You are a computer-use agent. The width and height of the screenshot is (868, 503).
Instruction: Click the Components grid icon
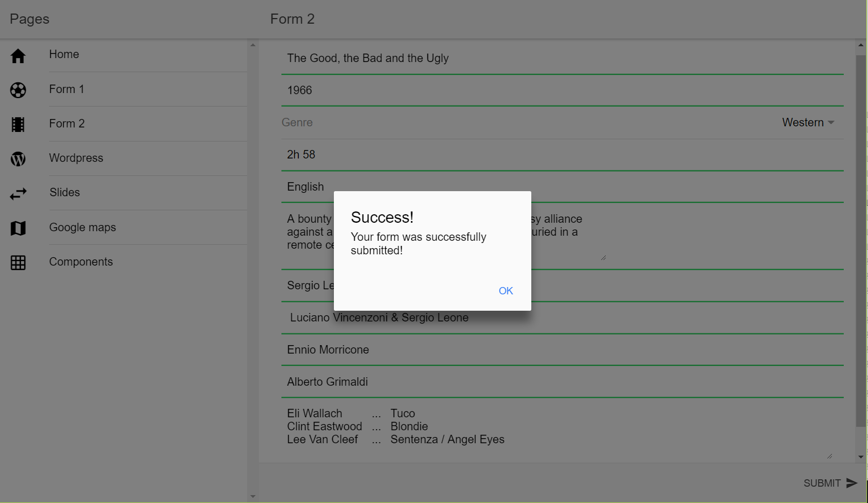[18, 263]
